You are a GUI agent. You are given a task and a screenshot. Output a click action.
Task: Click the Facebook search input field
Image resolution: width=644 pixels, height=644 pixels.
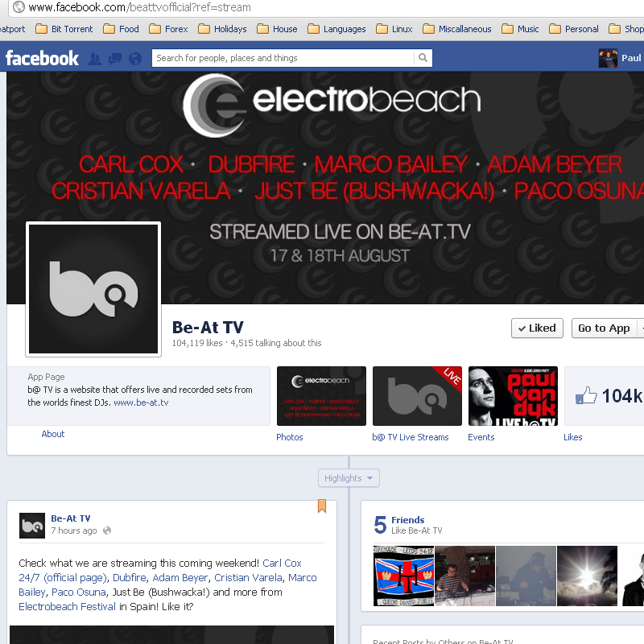pos(283,58)
